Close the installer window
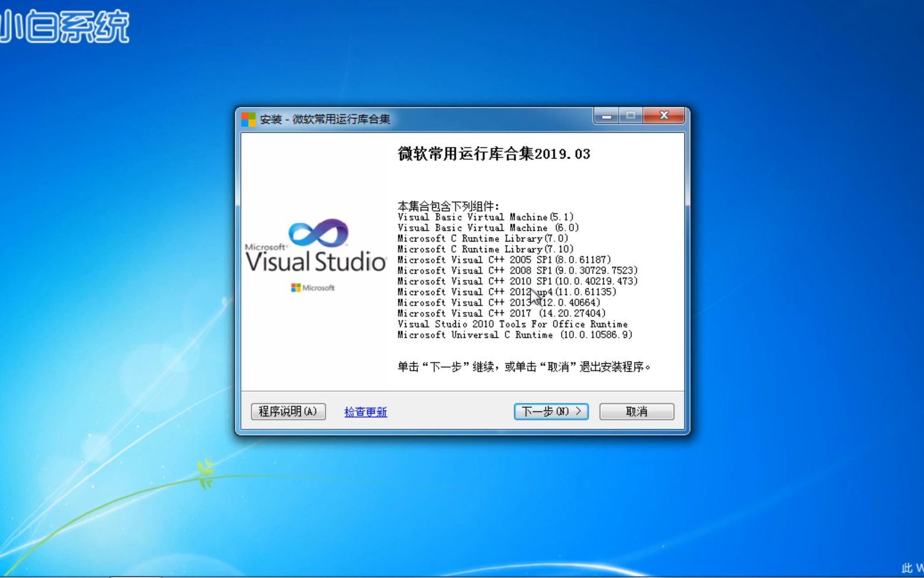This screenshot has width=924, height=578. click(x=664, y=116)
